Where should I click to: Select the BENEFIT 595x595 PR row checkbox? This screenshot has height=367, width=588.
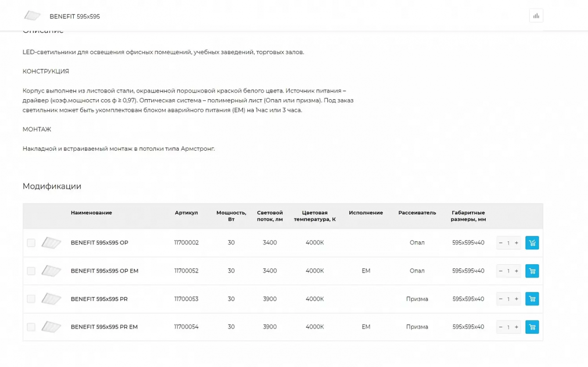tap(31, 299)
